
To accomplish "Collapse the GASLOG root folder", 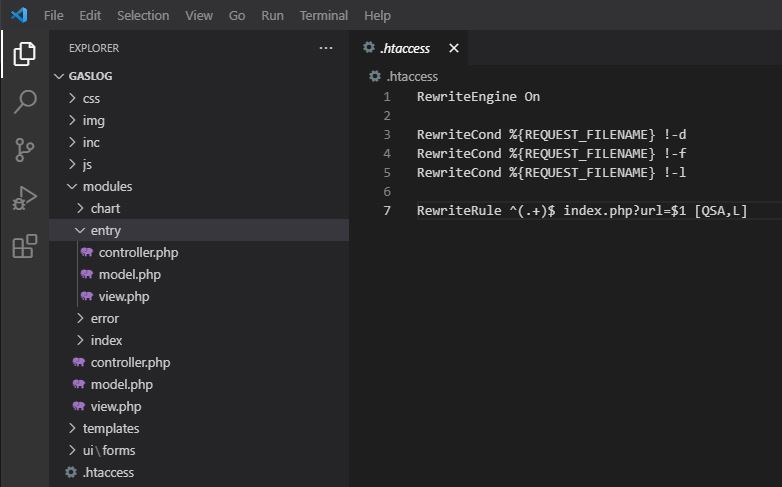I will click(93, 76).
